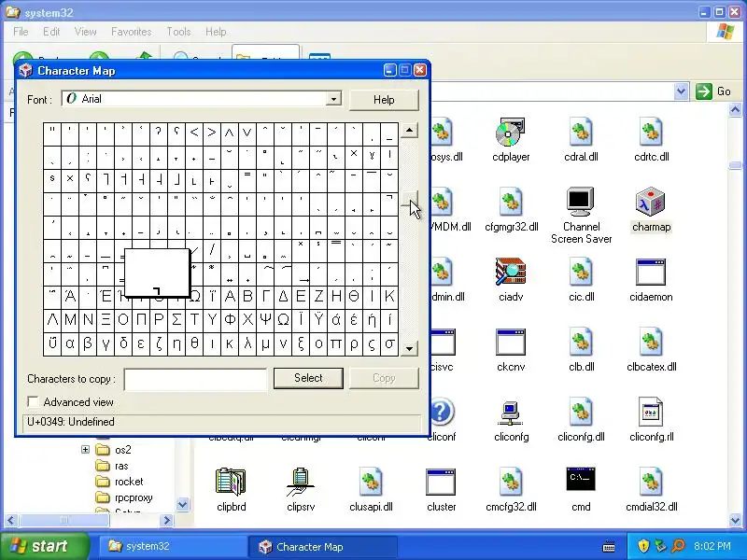Click the Characters to copy field
The width and height of the screenshot is (747, 560).
click(x=195, y=379)
